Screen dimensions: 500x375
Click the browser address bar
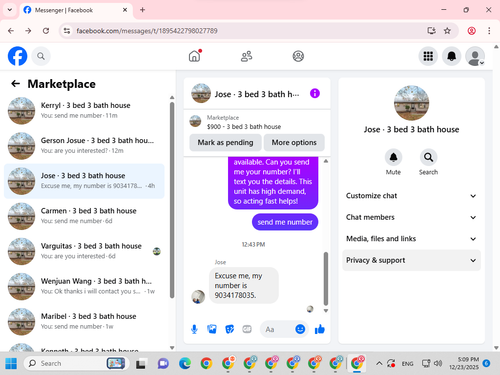tap(247, 31)
